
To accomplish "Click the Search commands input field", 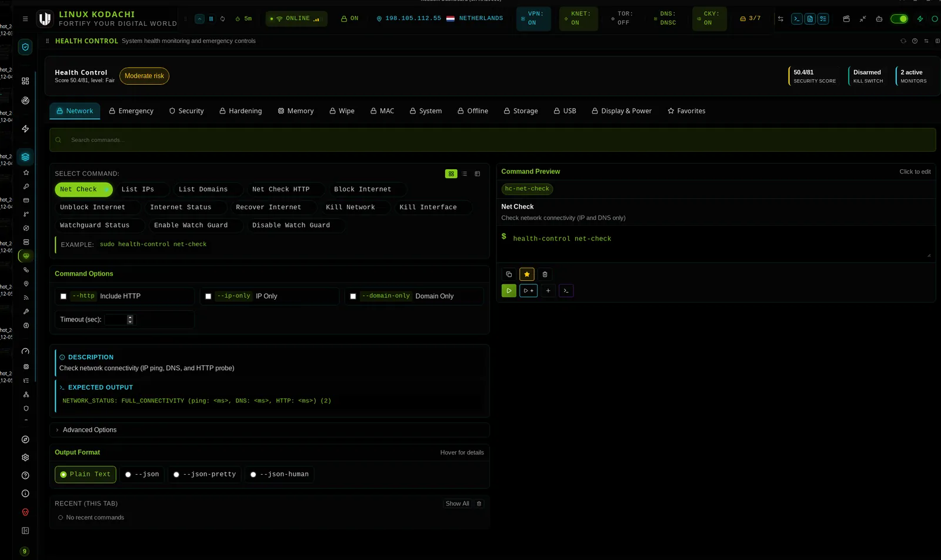I will tap(493, 140).
